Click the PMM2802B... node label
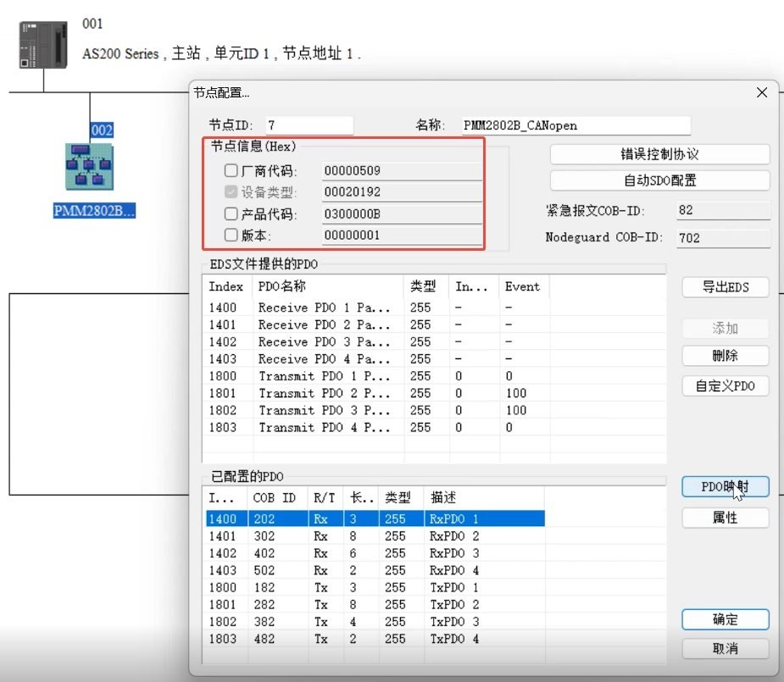This screenshot has height=682, width=784. pos(94,210)
